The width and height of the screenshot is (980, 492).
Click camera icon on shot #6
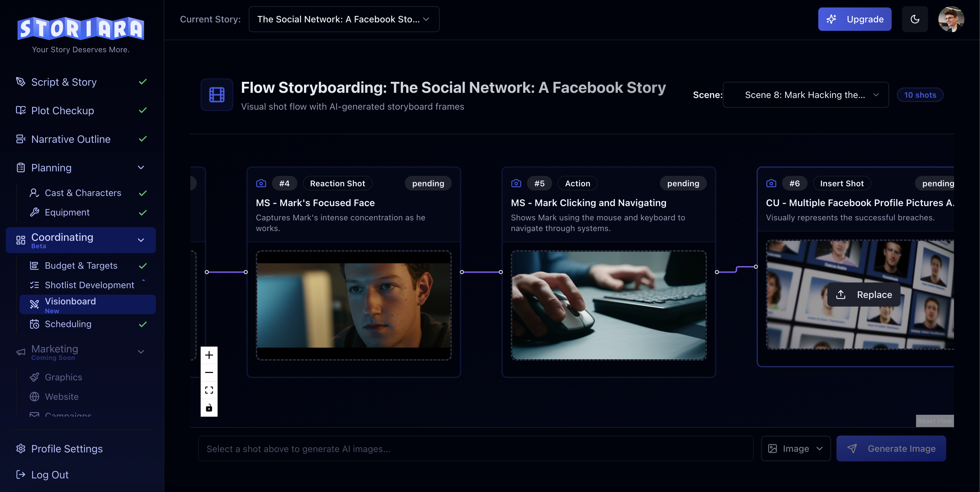[x=771, y=183]
